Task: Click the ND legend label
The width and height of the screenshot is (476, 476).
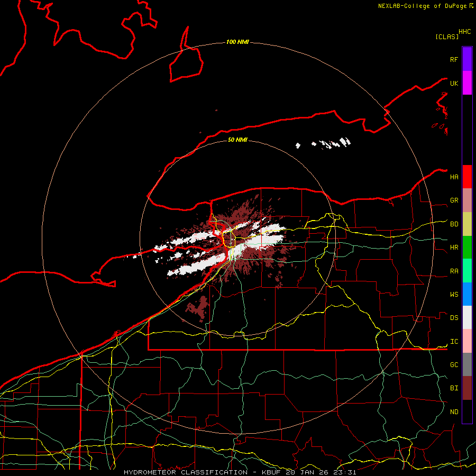Action: 454,412
